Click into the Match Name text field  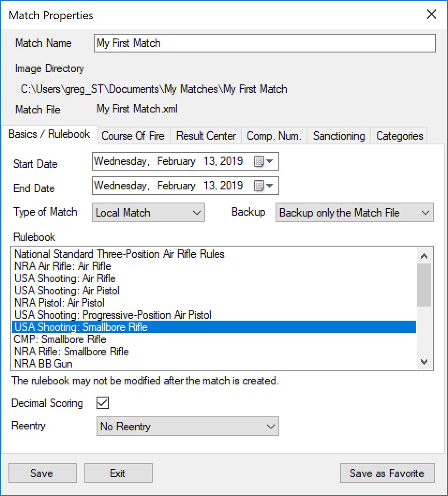(x=264, y=43)
